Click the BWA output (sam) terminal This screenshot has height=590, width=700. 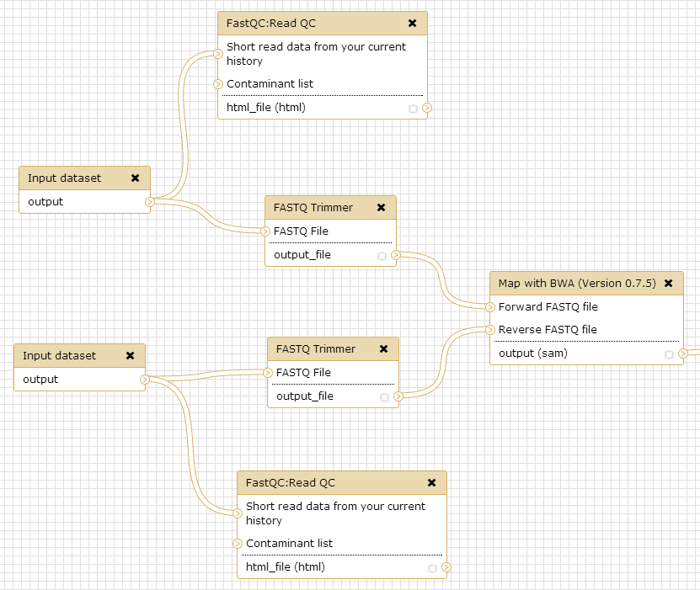(x=683, y=353)
